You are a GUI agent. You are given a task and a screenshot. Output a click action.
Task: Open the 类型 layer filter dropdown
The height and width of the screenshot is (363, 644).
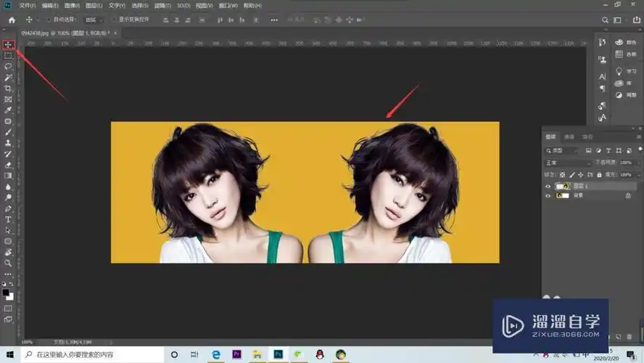click(x=563, y=151)
